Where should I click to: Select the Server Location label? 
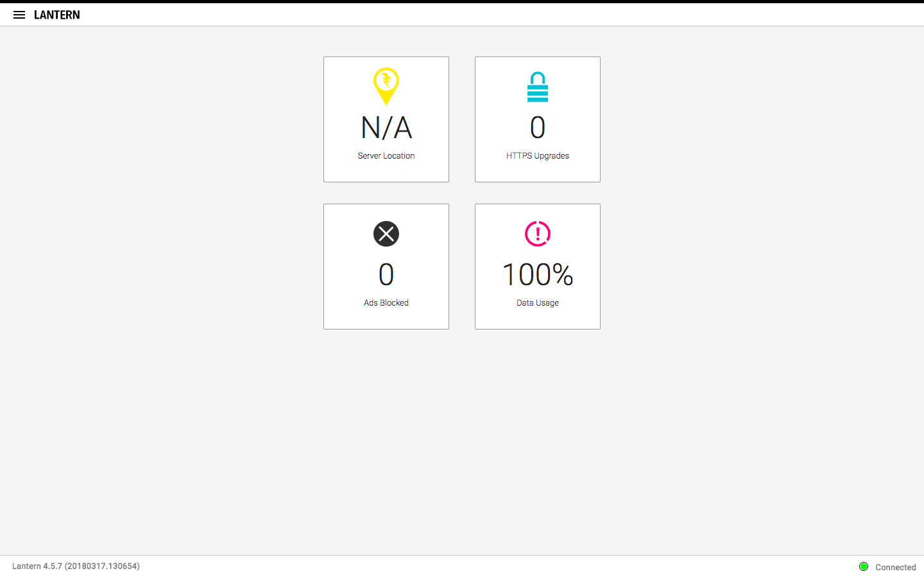[386, 156]
